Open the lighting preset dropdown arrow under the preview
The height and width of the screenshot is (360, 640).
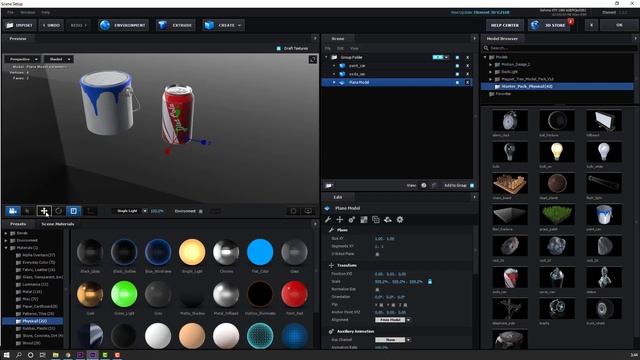point(144,211)
